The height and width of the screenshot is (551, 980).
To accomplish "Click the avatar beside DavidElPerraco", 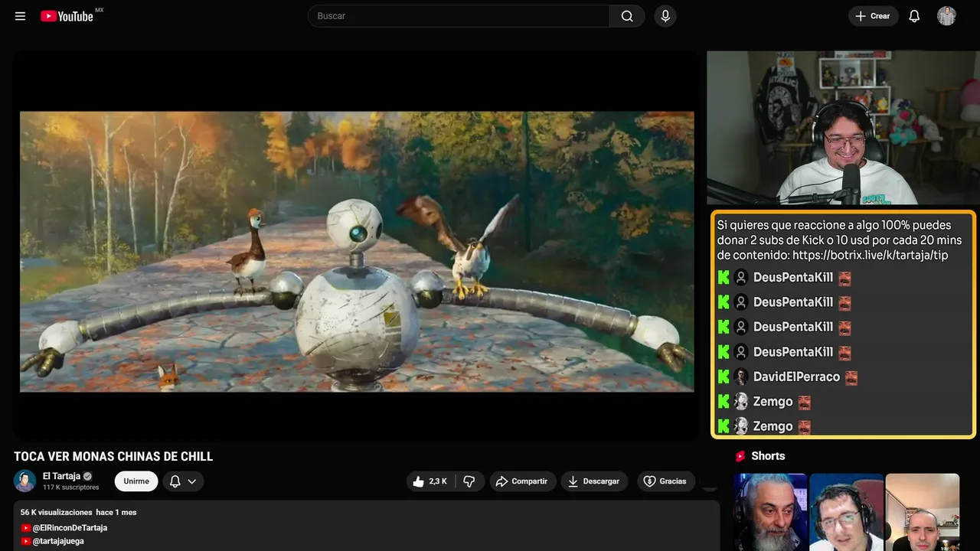I will pos(741,377).
